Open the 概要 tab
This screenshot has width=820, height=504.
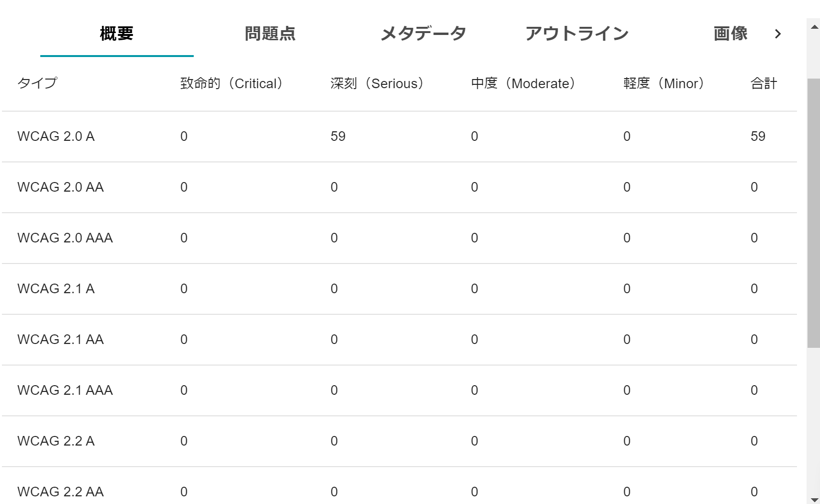pos(117,34)
